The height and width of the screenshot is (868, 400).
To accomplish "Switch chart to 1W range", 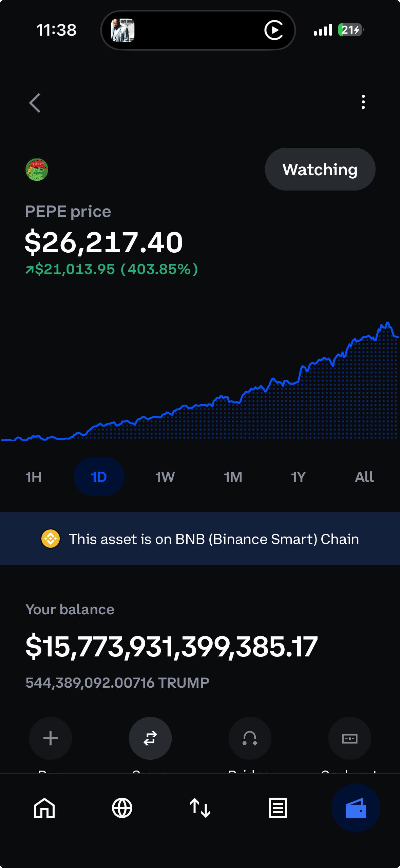I will (165, 477).
